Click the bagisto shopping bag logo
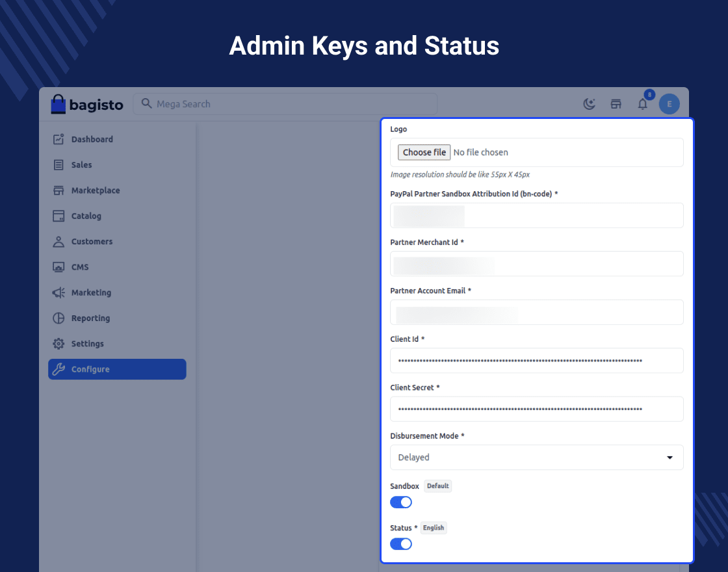Image resolution: width=728 pixels, height=572 pixels. coord(59,104)
